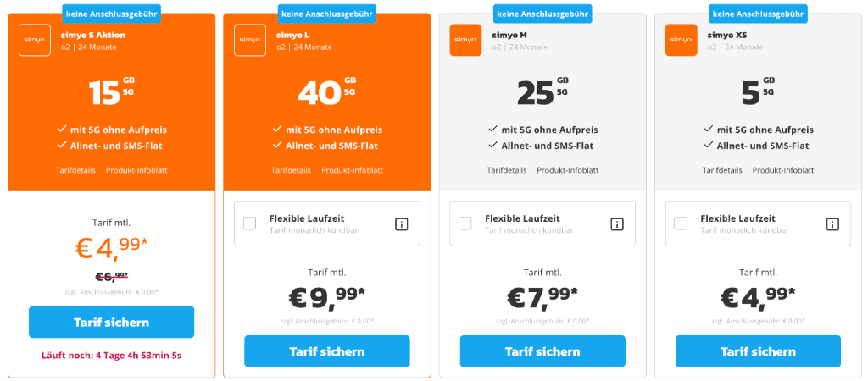Open info icon for simyo L flexible Laufzeit
Viewport: 868px width, 381px height.
click(401, 224)
